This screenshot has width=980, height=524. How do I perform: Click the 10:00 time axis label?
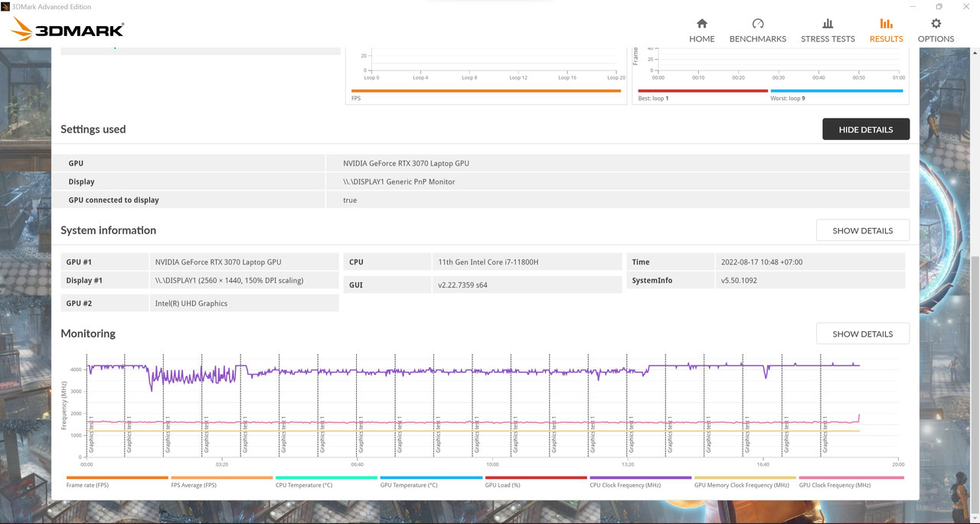point(492,464)
